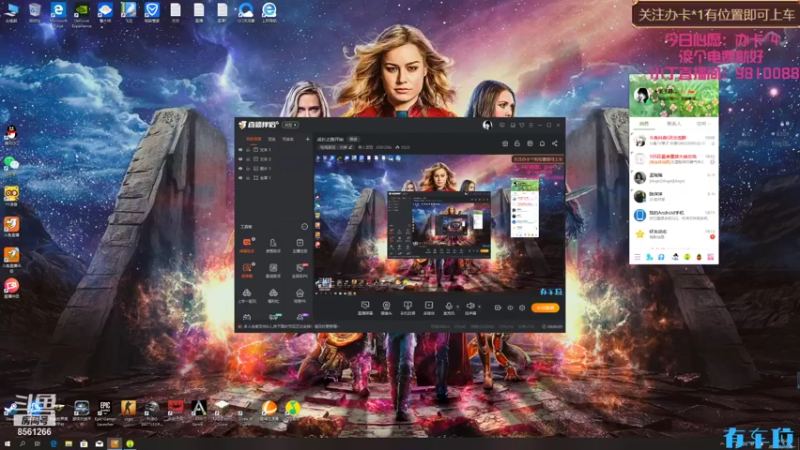Screen dimensions: 800x450
Task: Open the mode dropdown beside the app logo
Action: point(290,124)
